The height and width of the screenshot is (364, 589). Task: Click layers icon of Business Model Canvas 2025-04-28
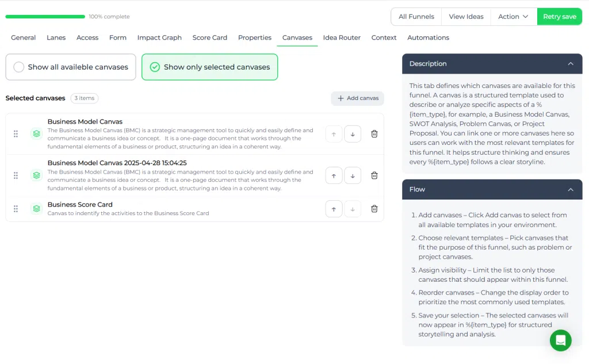36,175
